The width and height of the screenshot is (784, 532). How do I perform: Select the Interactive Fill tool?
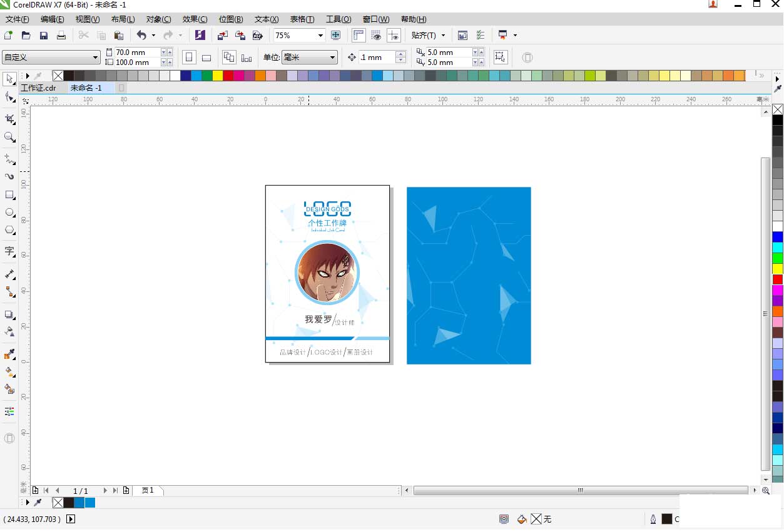click(9, 372)
